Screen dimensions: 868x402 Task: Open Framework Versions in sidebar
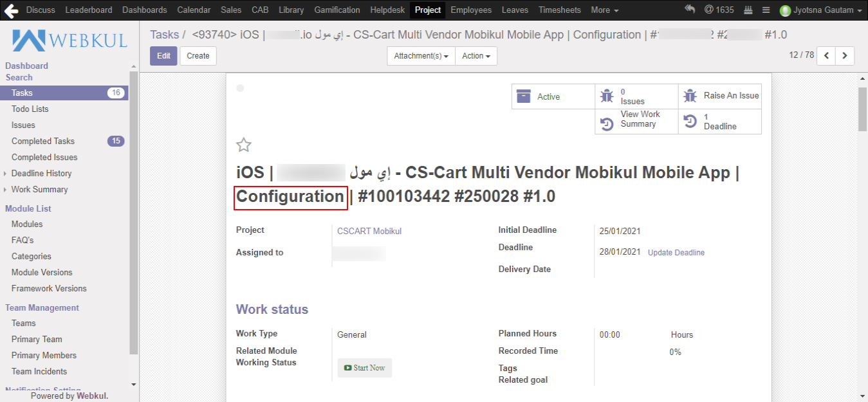(x=49, y=288)
